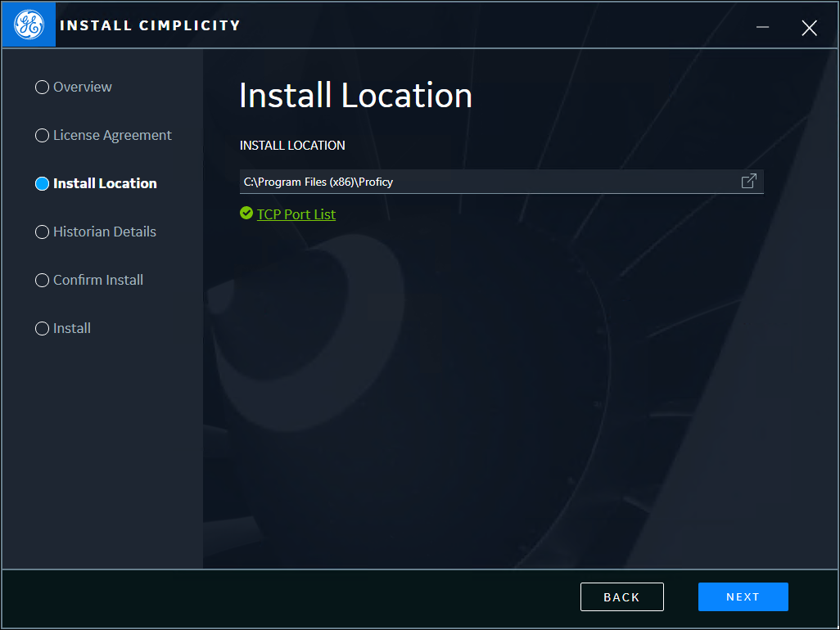Screen dimensions: 840x630
Task: Open the folder browse icon for install path
Action: [748, 182]
